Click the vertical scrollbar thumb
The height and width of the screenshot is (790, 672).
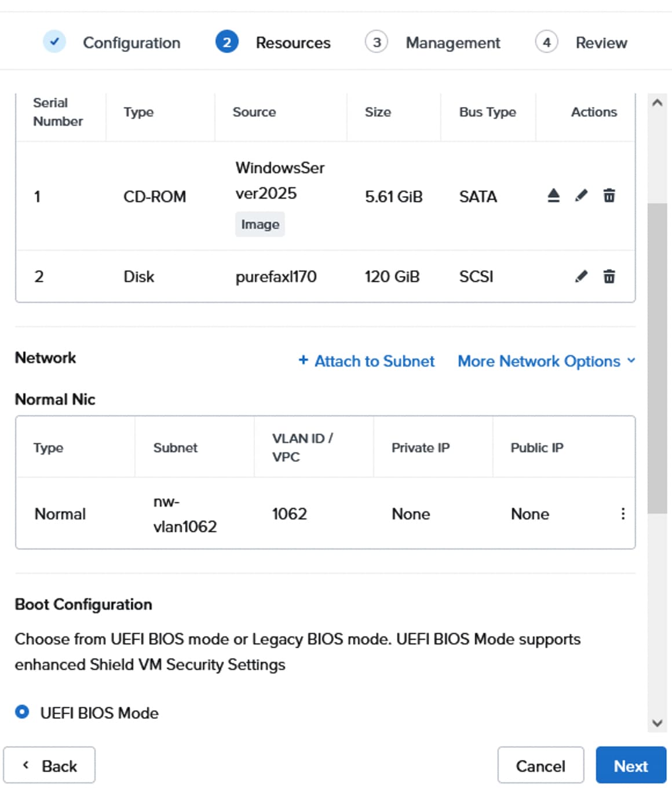(x=657, y=357)
